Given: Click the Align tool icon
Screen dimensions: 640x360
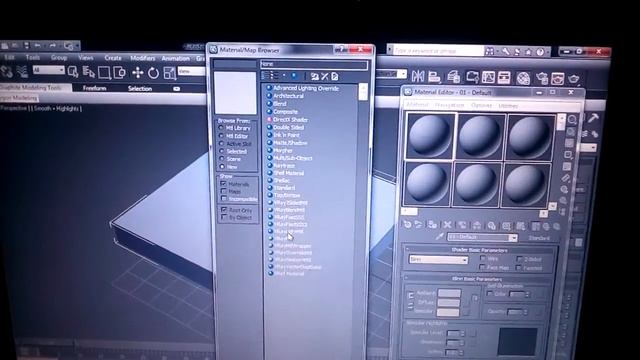Looking at the screenshot, I should pyautogui.click(x=434, y=76).
